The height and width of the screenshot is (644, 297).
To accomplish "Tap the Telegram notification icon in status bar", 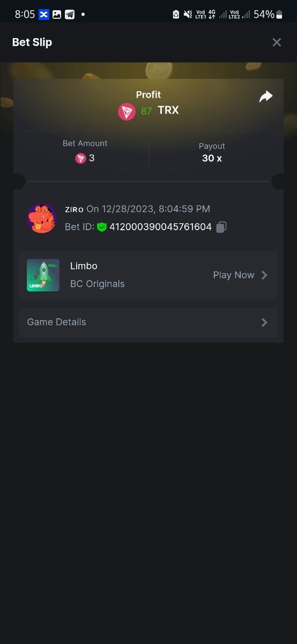I will [x=70, y=14].
